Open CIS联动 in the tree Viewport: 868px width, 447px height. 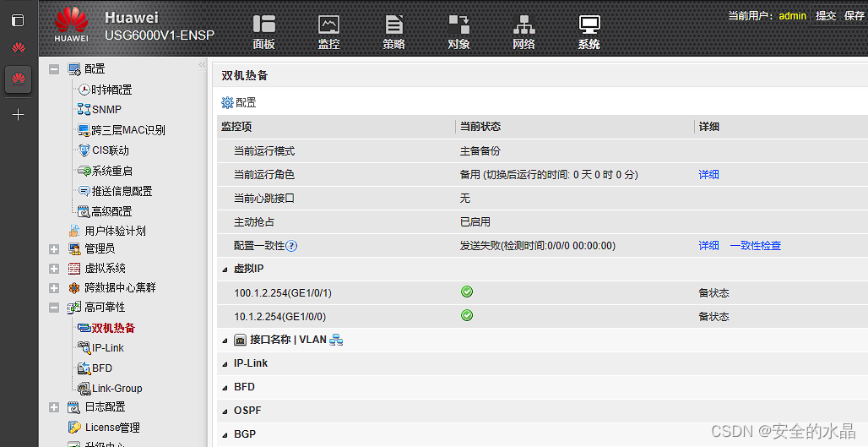[110, 150]
